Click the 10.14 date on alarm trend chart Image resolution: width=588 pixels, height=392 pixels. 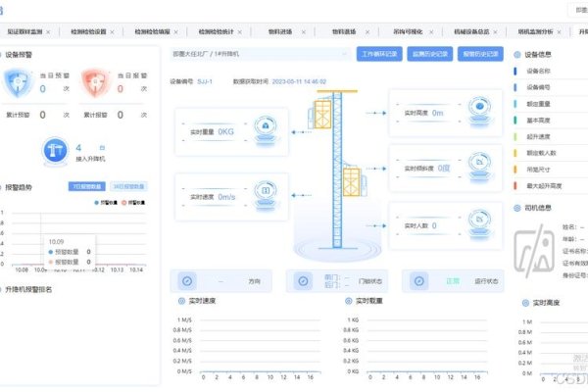[x=136, y=269]
